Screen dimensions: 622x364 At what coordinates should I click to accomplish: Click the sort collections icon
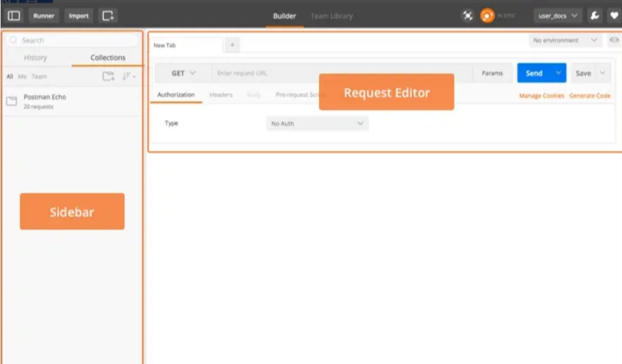tap(128, 77)
